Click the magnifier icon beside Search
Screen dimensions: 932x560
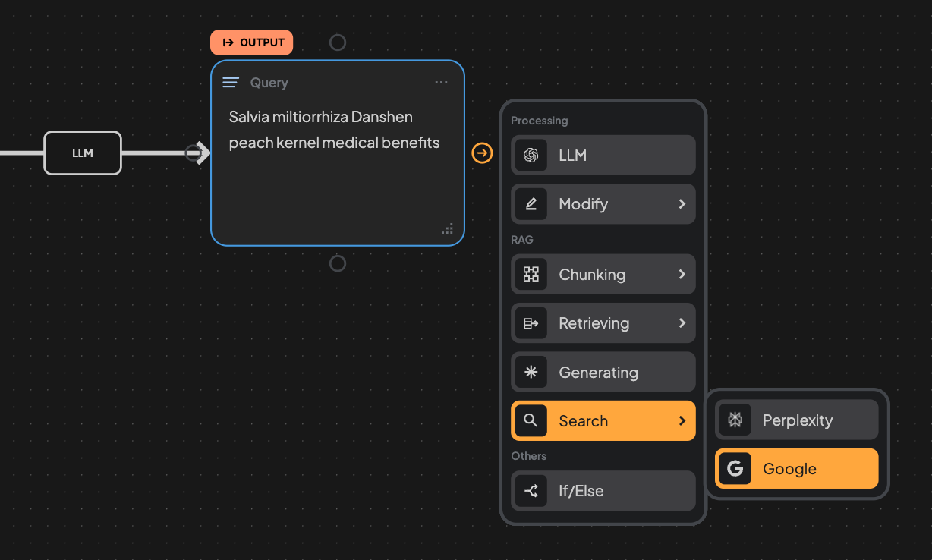coord(531,420)
